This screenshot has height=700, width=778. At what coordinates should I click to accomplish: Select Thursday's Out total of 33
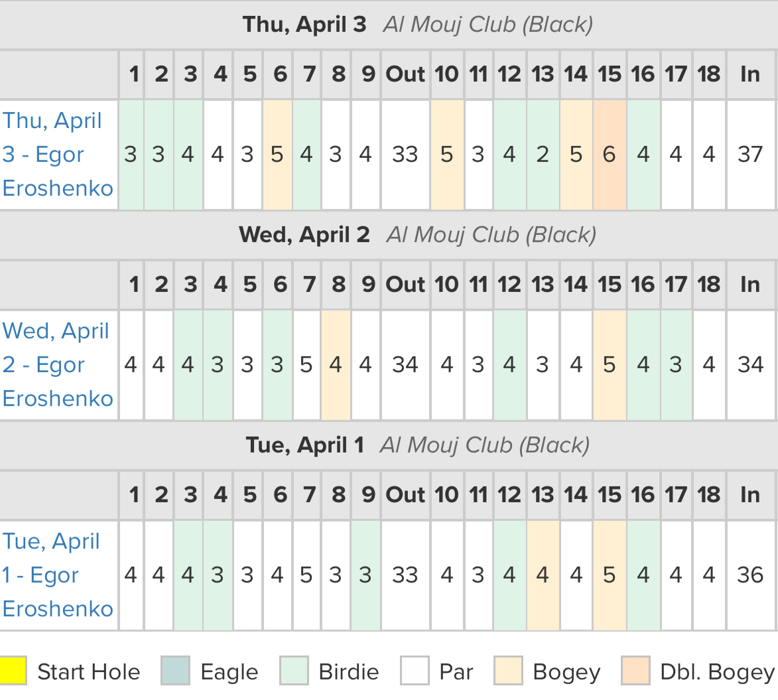(405, 155)
